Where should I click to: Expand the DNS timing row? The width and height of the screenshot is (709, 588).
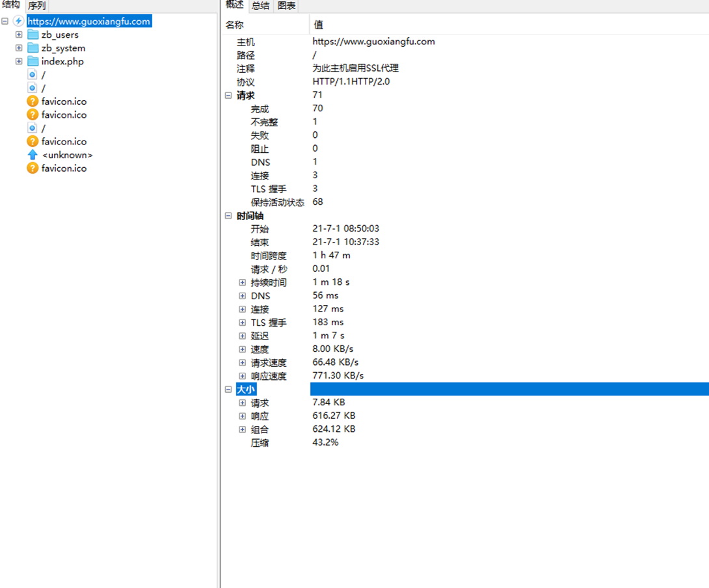click(x=242, y=295)
